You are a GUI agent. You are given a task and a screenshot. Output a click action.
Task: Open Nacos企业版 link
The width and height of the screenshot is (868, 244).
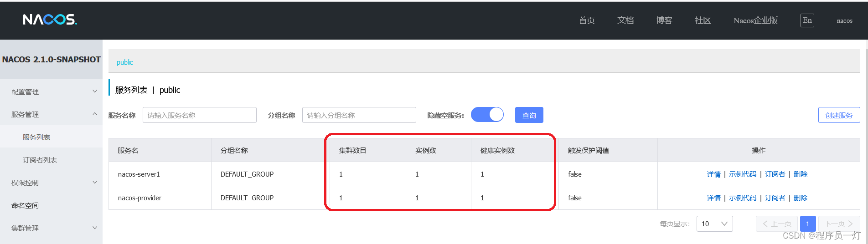pyautogui.click(x=755, y=20)
